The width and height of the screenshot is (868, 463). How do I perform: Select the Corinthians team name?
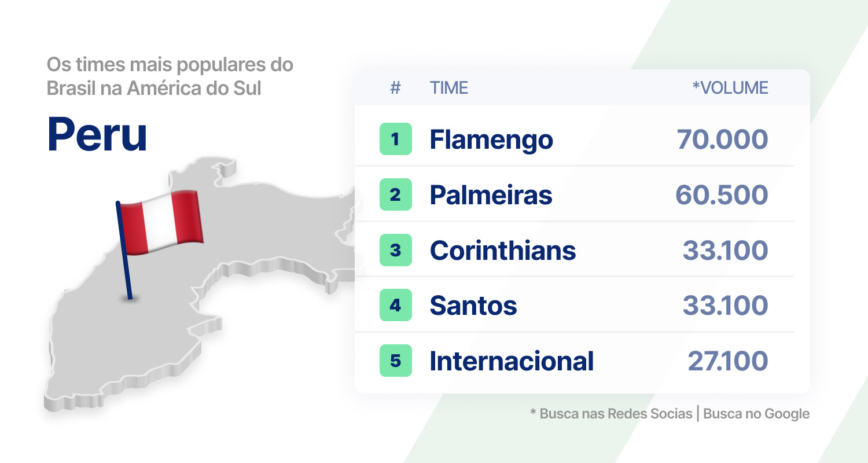point(503,251)
